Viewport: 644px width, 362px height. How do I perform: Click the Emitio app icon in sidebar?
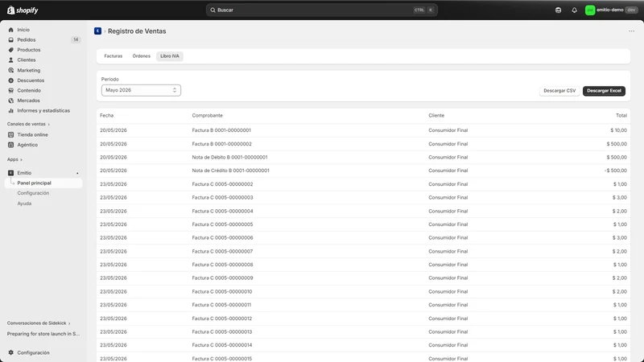pos(11,173)
